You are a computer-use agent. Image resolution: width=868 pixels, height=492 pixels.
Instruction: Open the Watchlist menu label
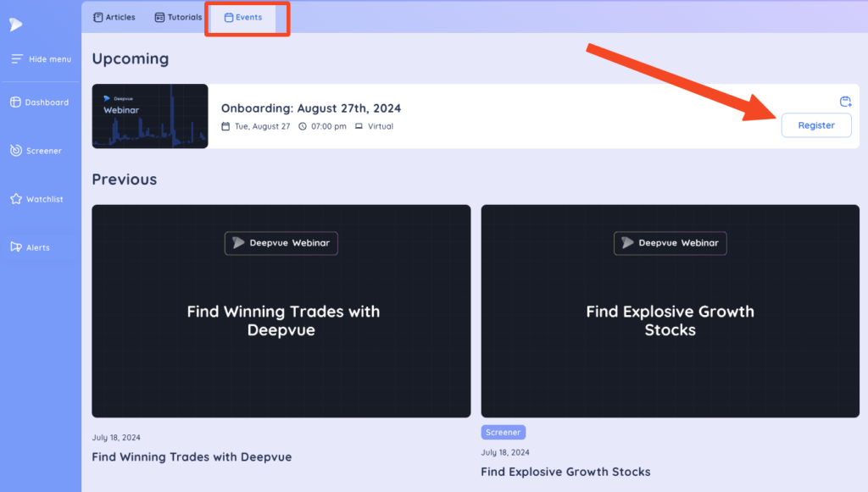click(44, 199)
